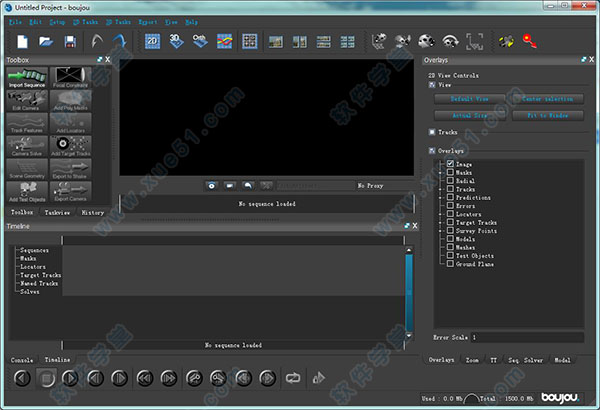Enable the Locators overlay checkbox
The height and width of the screenshot is (410, 600).
pos(450,214)
